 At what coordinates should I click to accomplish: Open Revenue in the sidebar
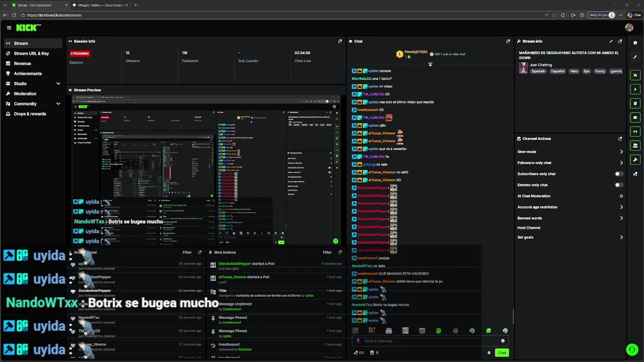(33, 63)
